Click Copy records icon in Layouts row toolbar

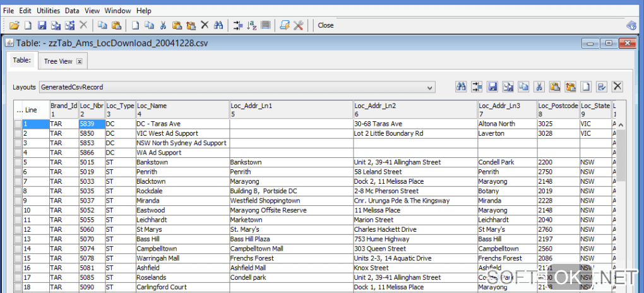tap(523, 87)
